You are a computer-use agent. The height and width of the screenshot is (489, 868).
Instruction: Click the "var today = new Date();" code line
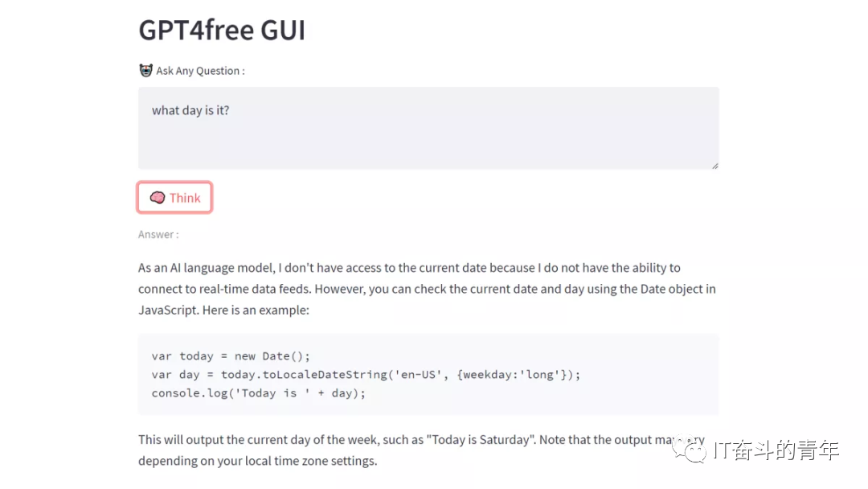pos(231,355)
